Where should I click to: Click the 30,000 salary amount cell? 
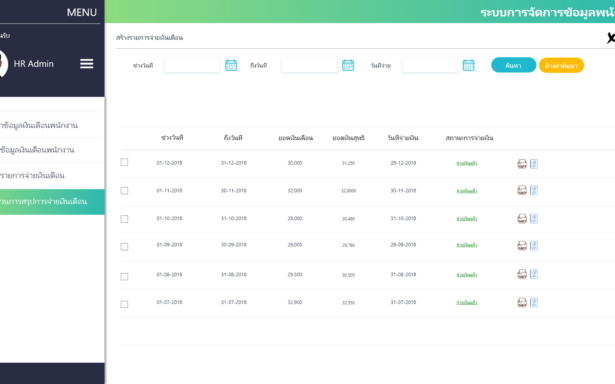pyautogui.click(x=295, y=163)
